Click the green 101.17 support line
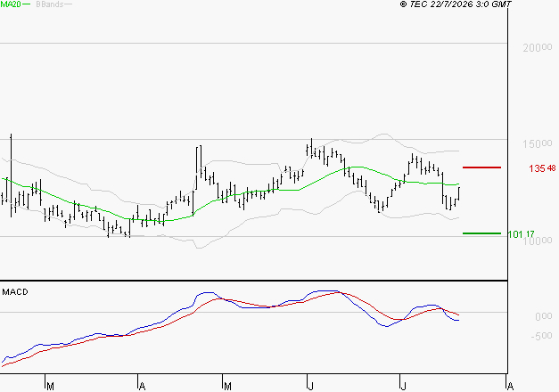 pyautogui.click(x=481, y=233)
